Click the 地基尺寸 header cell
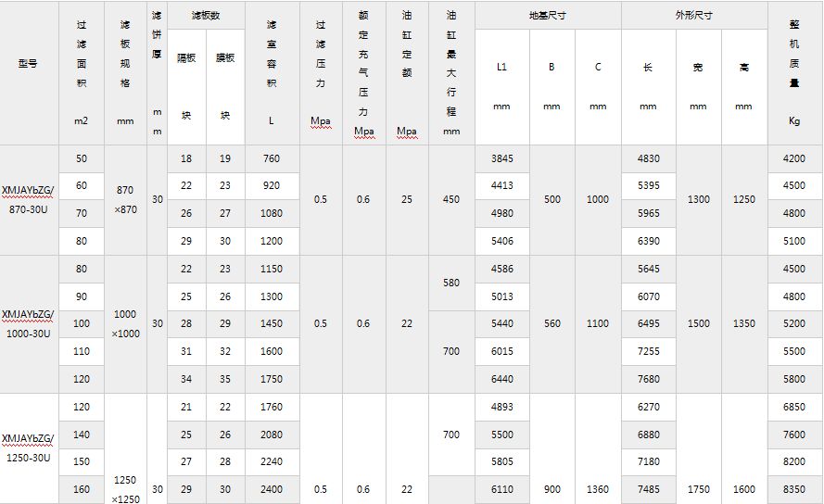Image resolution: width=824 pixels, height=504 pixels. 547,17
